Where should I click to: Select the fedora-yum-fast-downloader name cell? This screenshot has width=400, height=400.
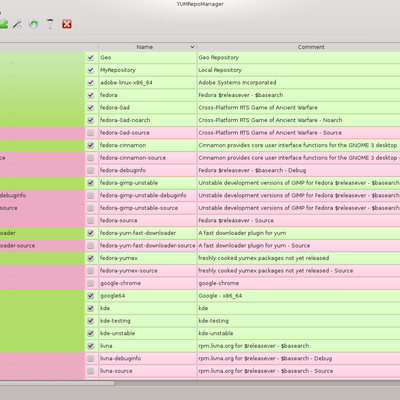[147, 233]
